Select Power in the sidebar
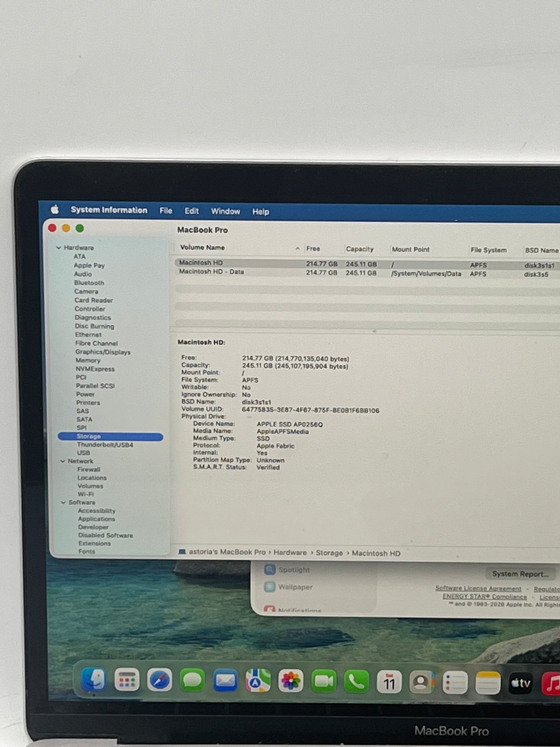 pyautogui.click(x=85, y=394)
